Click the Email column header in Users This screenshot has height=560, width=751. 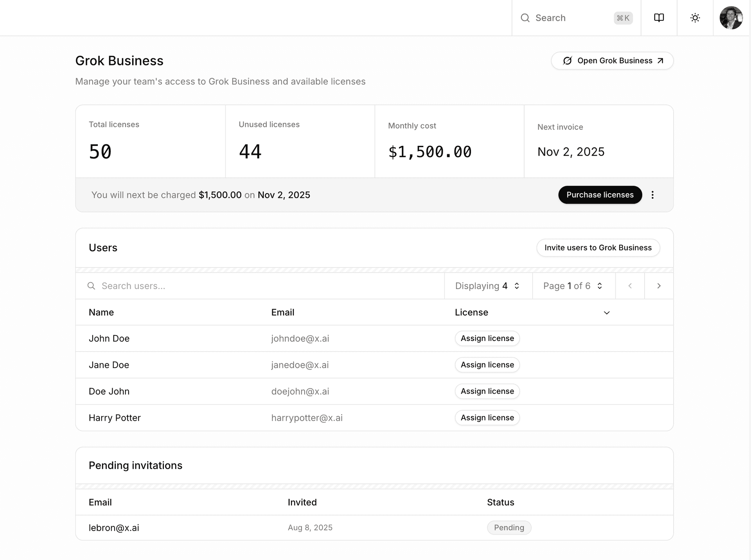(283, 312)
